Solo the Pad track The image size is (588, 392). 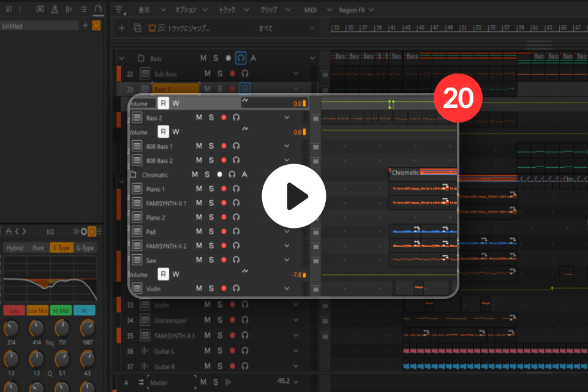tap(211, 232)
